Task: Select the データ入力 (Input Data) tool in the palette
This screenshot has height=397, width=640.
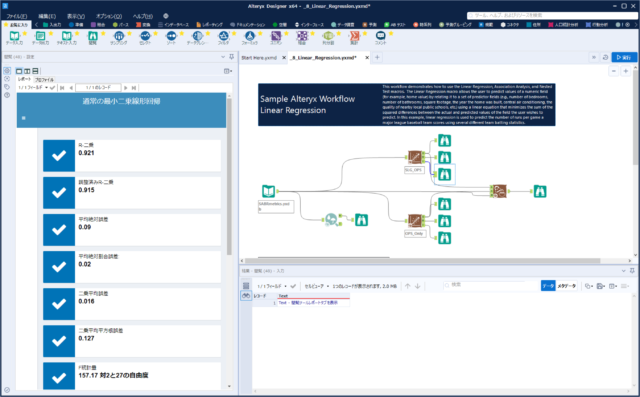Action: (x=14, y=38)
